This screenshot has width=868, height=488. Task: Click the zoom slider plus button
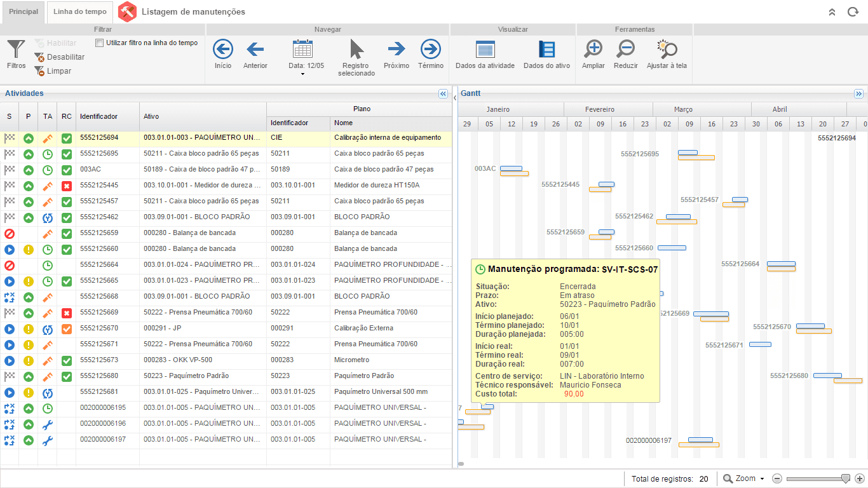click(860, 478)
